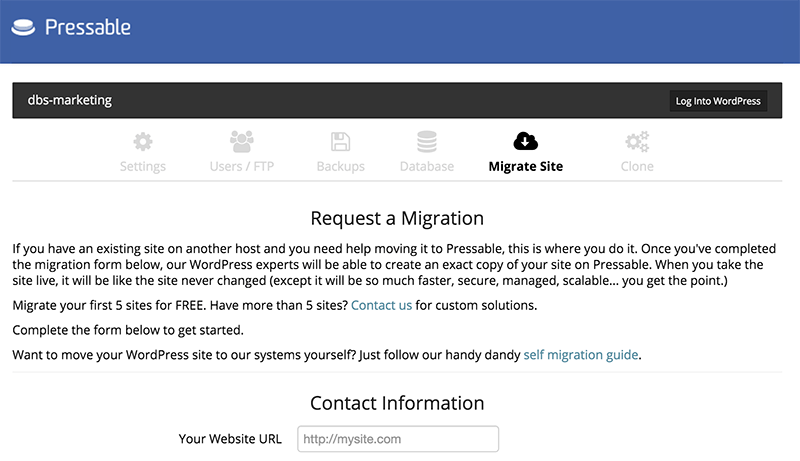Select the Clone double-gears icon

[636, 141]
